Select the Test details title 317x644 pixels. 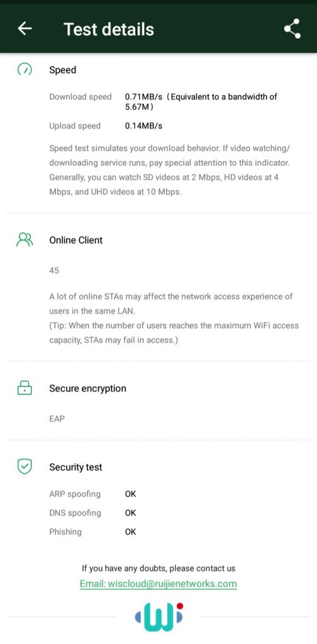click(x=109, y=29)
